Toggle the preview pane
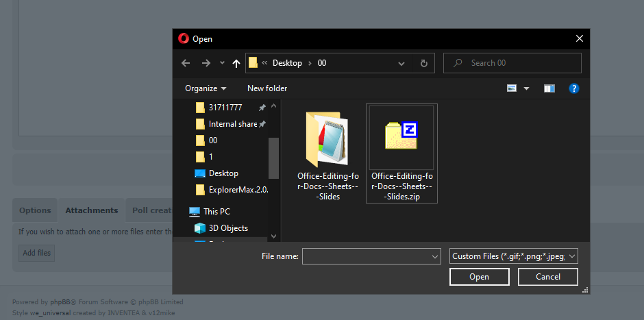 (549, 88)
